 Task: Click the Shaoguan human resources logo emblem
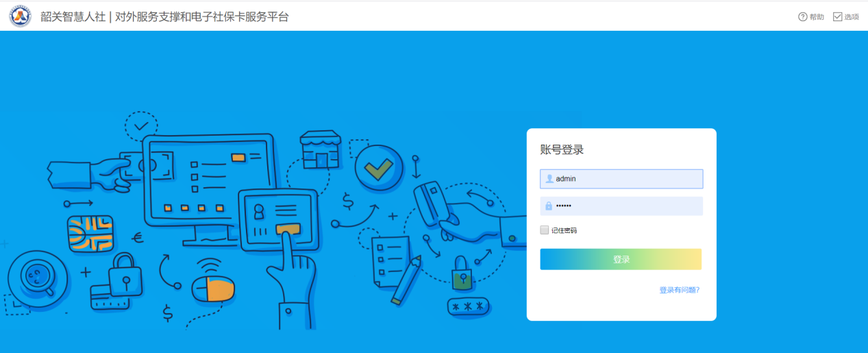click(20, 16)
